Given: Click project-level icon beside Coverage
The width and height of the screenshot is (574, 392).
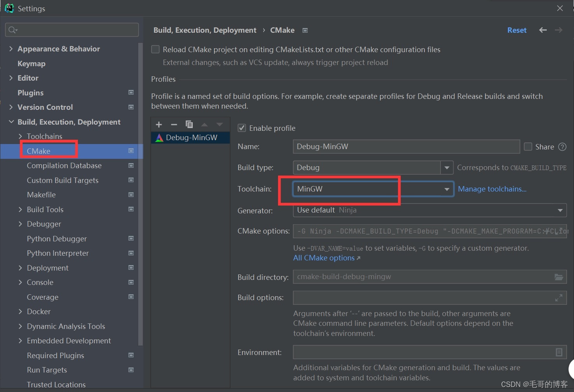Looking at the screenshot, I should pyautogui.click(x=131, y=297).
